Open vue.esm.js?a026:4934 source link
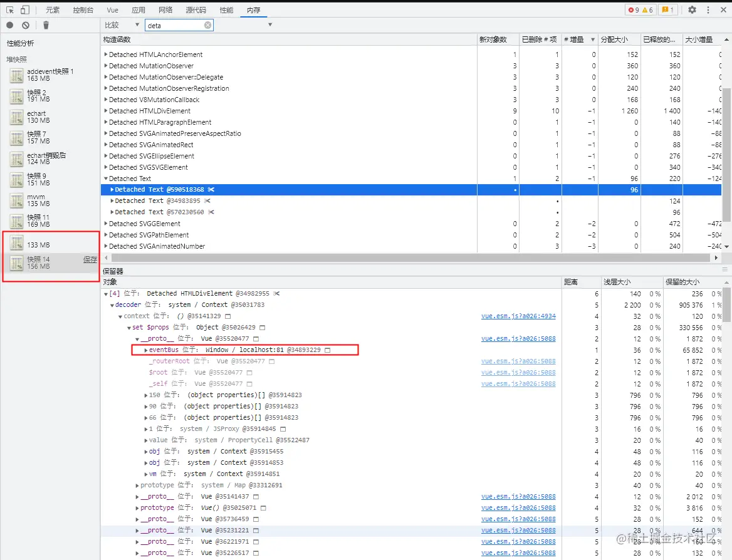Viewport: 732px width, 560px height. [x=518, y=316]
